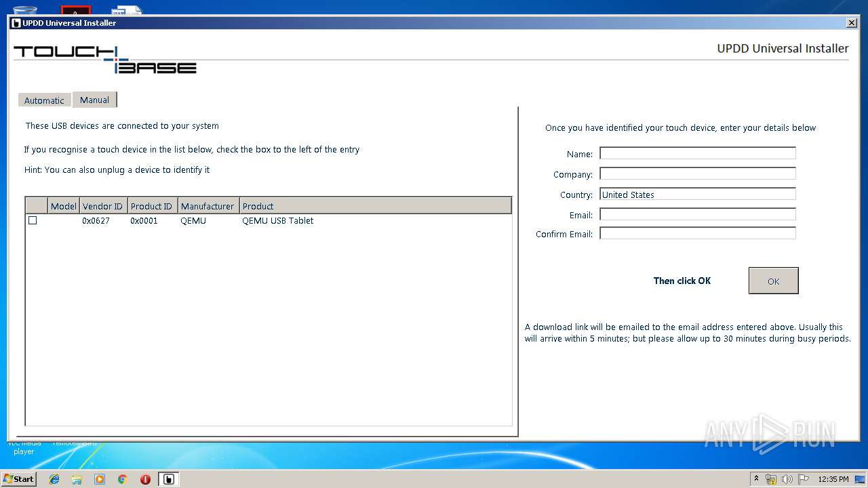Click the QEMU USB Tablet product text

pyautogui.click(x=277, y=220)
